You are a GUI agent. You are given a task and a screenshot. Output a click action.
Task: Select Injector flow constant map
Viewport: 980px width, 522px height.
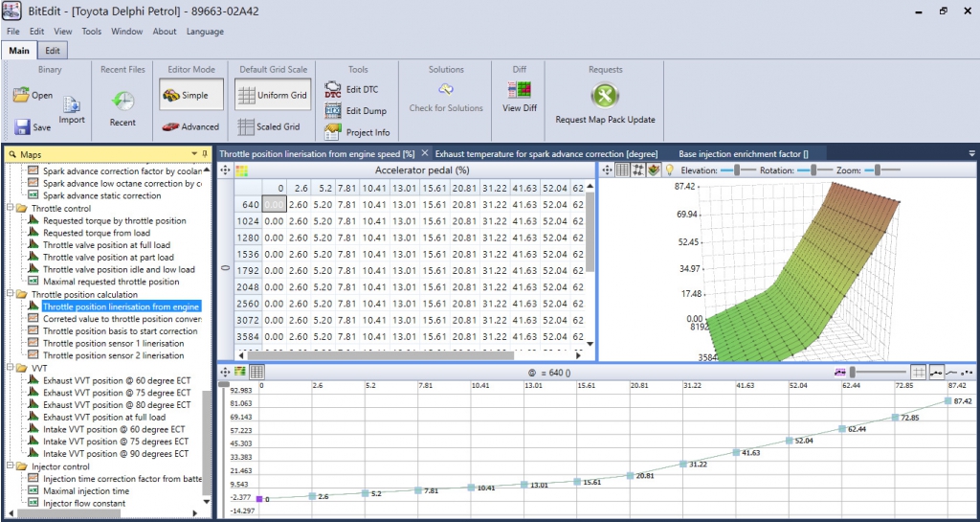(x=84, y=503)
